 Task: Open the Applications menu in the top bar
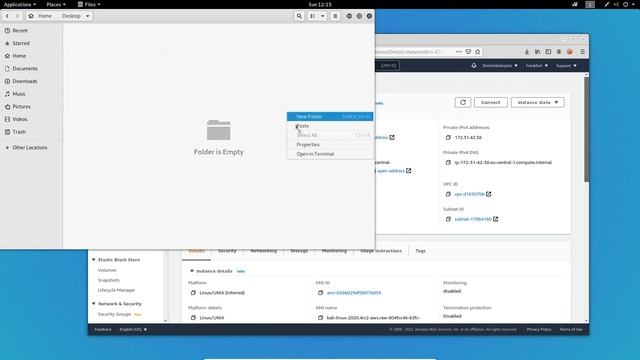pyautogui.click(x=20, y=4)
